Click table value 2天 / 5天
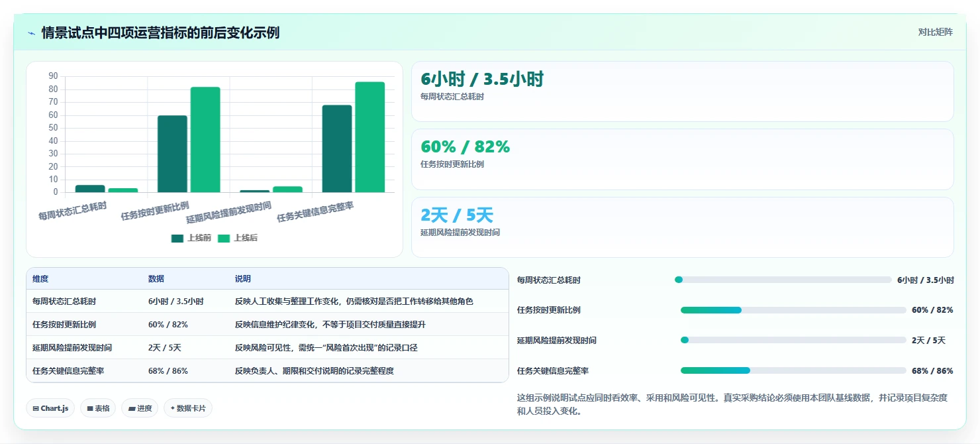This screenshot has width=980, height=444. point(165,348)
